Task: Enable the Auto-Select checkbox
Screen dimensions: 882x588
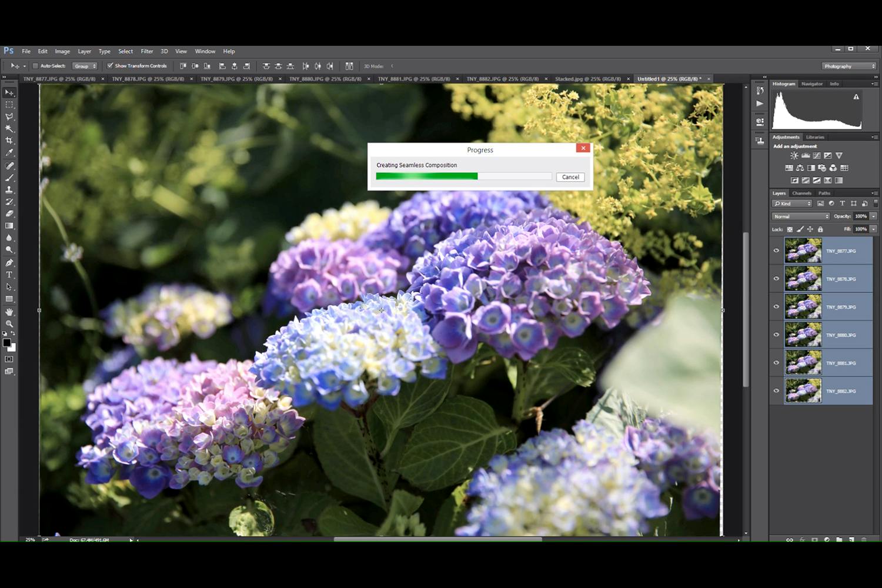Action: click(35, 66)
